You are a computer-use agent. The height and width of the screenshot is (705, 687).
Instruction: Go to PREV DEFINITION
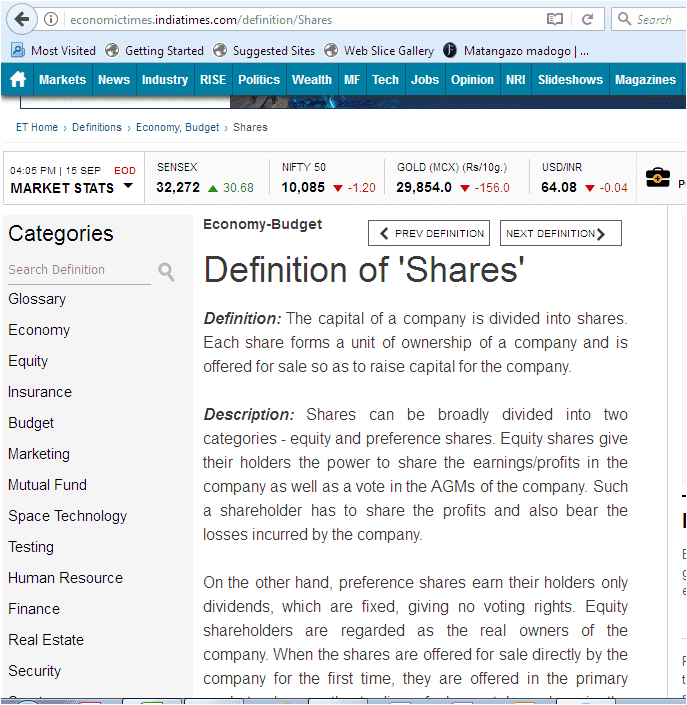point(429,233)
